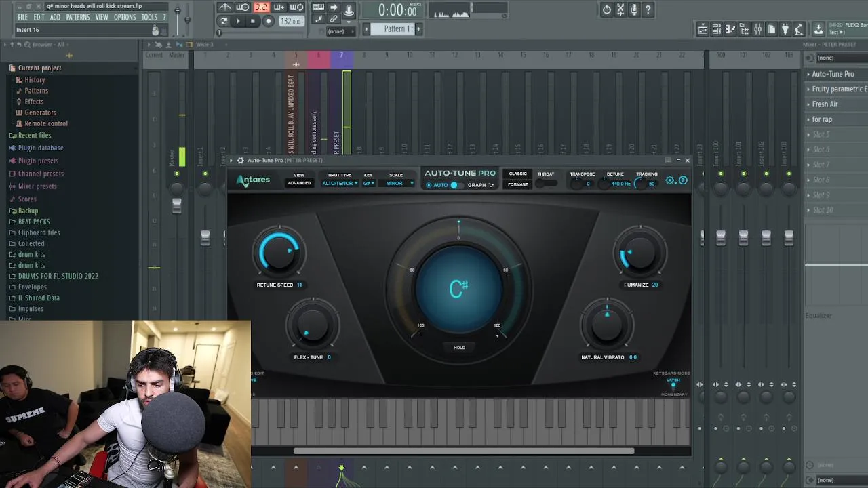Adjust the RETUNE SPEED knob

click(279, 252)
